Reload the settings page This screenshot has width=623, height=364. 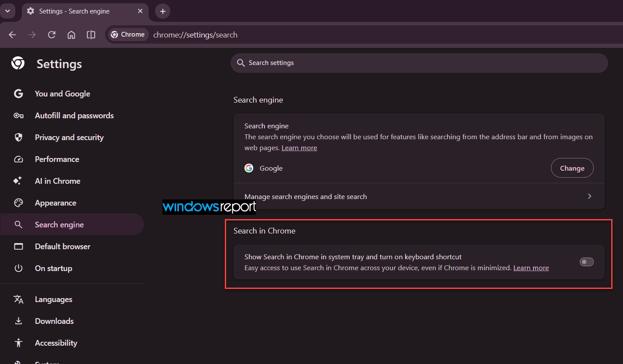(52, 35)
